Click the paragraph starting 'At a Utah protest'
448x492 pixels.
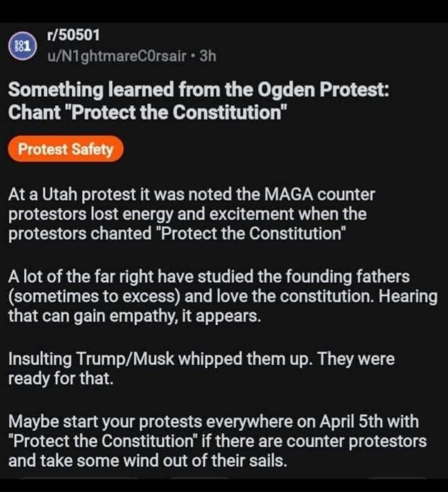point(192,214)
